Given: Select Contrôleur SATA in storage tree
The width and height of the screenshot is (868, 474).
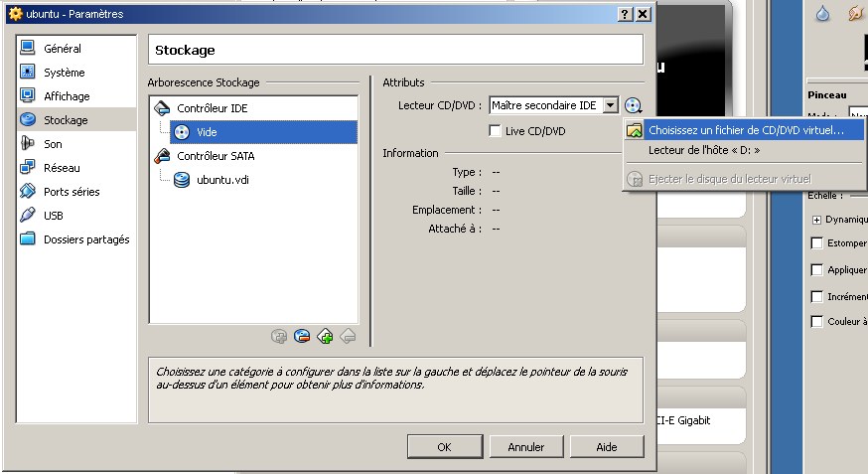Looking at the screenshot, I should coord(216,156).
